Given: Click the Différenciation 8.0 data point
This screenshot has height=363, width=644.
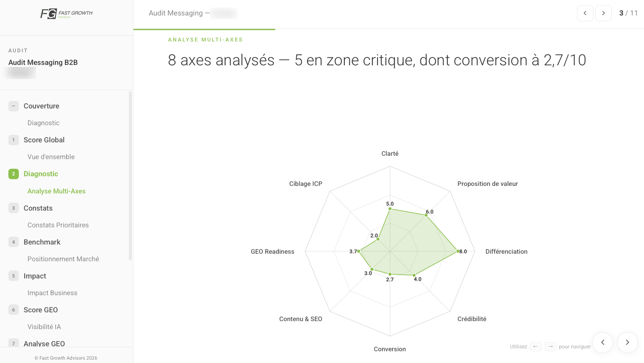Looking at the screenshot, I should pos(458,251).
